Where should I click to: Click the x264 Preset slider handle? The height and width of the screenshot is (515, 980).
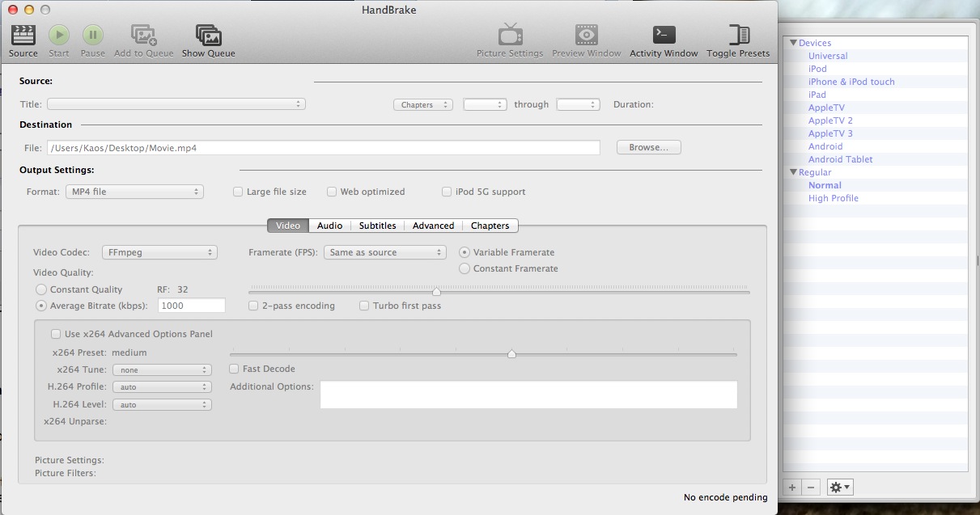[511, 353]
